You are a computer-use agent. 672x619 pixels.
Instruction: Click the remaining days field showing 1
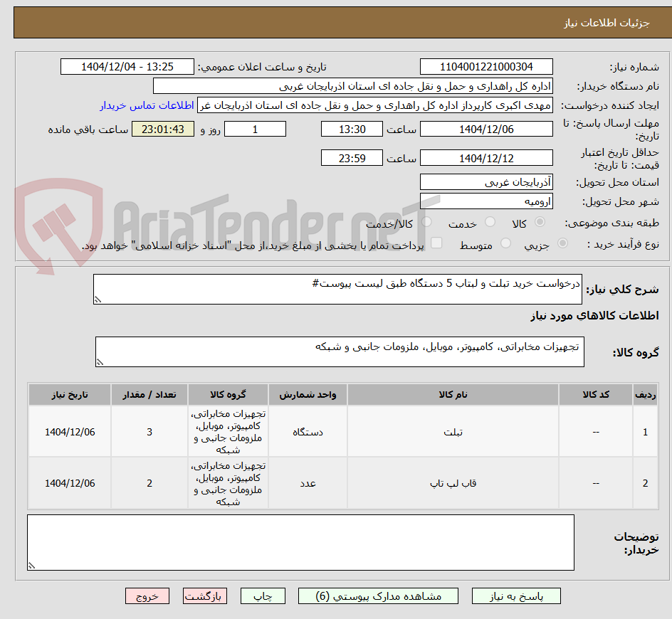(x=255, y=129)
